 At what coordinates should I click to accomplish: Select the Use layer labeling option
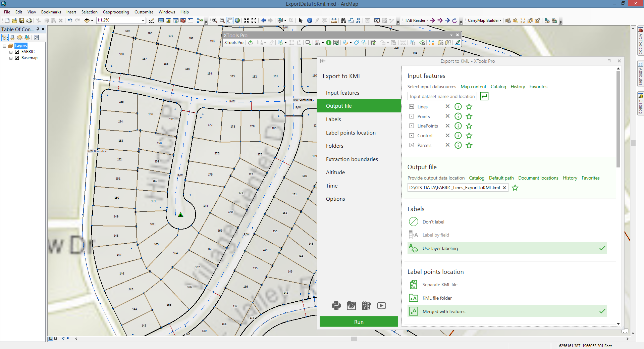507,248
